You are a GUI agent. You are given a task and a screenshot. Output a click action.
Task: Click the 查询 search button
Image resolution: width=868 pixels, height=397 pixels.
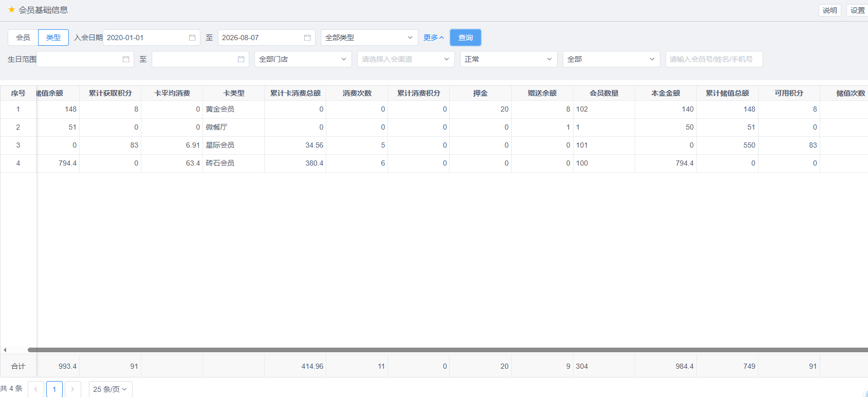466,38
